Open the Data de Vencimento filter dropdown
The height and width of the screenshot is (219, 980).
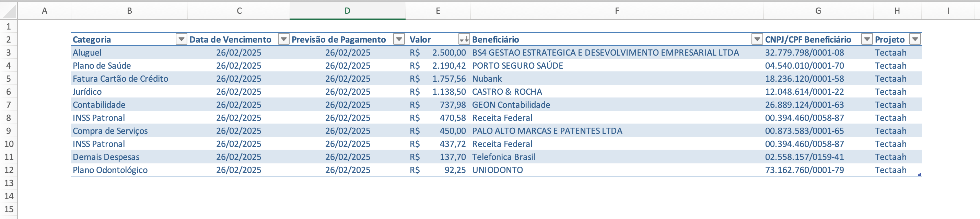tap(283, 39)
